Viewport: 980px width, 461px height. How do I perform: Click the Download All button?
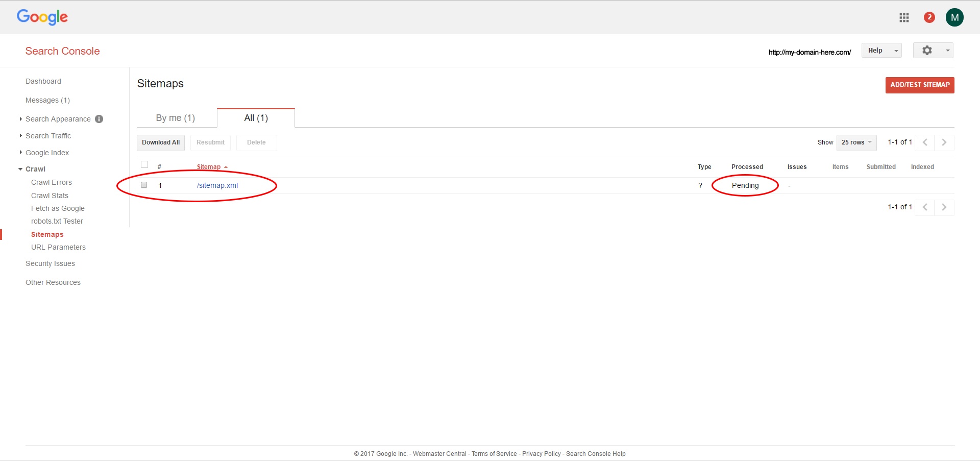pos(161,142)
